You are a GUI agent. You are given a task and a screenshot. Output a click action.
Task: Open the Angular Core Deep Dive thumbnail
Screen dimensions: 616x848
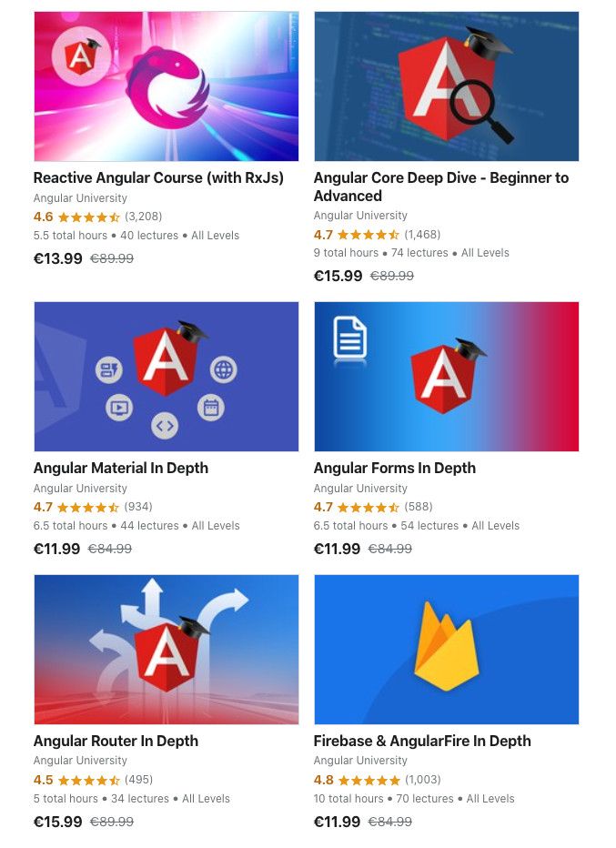point(446,86)
